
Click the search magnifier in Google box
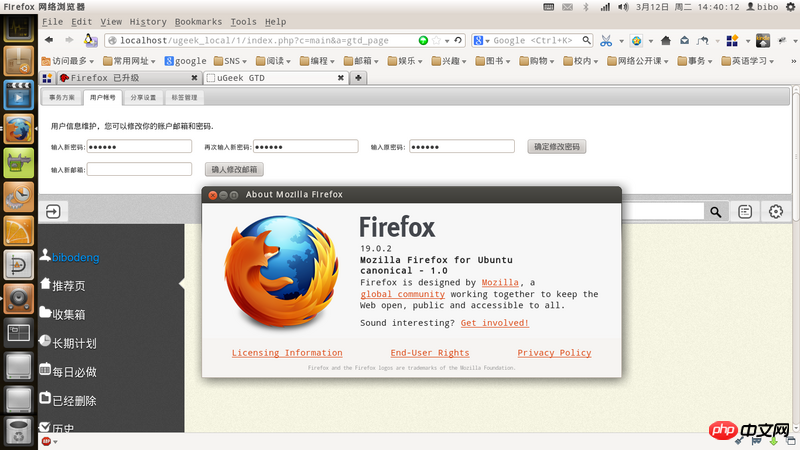[587, 40]
